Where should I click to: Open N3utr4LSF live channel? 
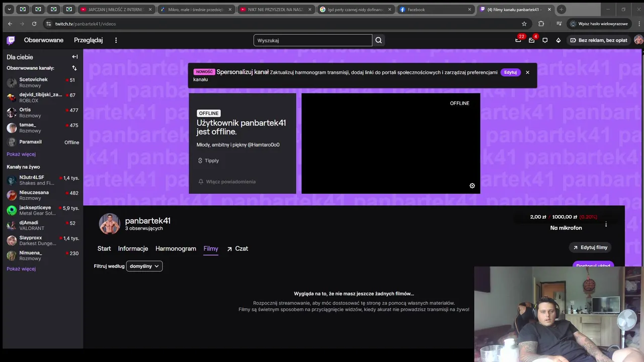(43, 180)
